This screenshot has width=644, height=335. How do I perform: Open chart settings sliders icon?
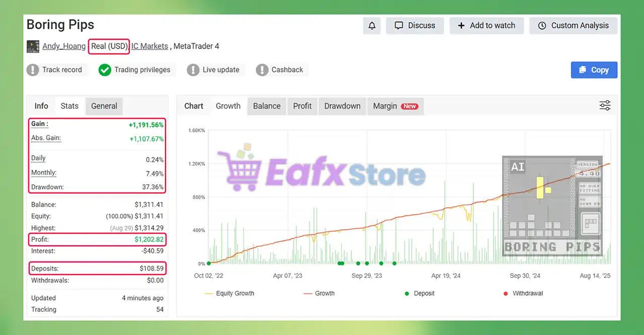tap(605, 106)
